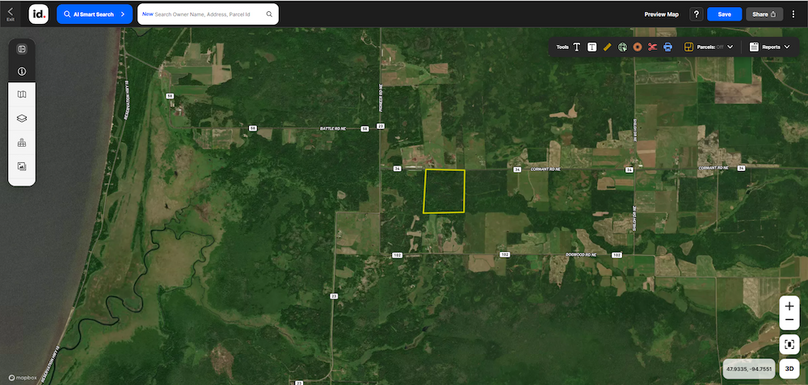Viewport: 808px width, 385px height.
Task: Launch AI Smart Search
Action: point(95,14)
